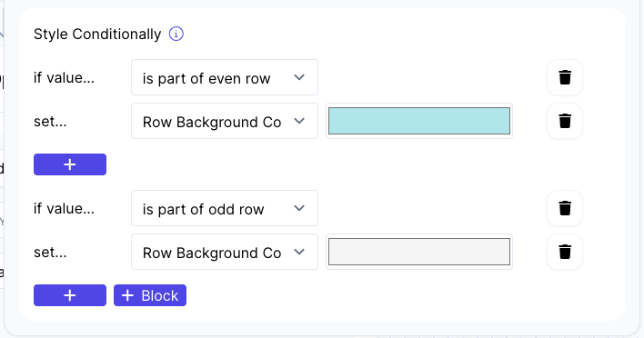
Task: Select the Style Conditionally heading text
Action: tap(97, 34)
